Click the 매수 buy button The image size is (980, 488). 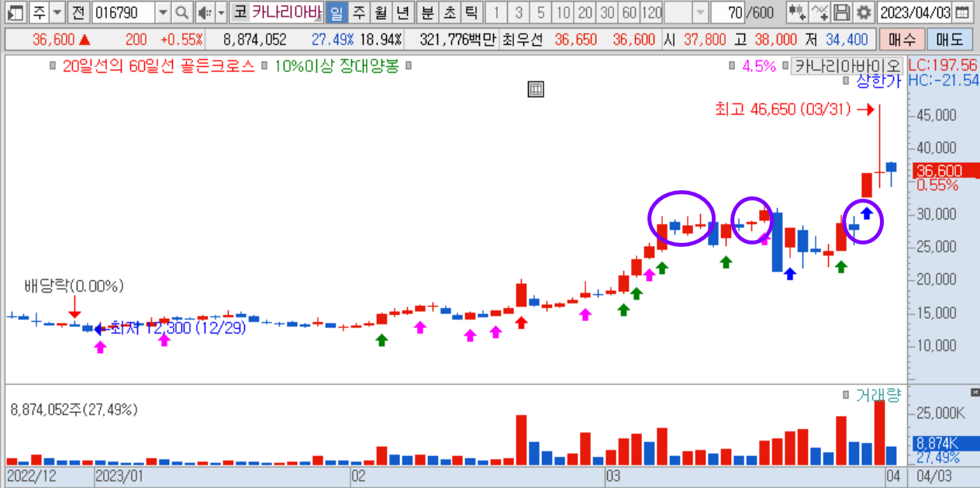pos(901,40)
